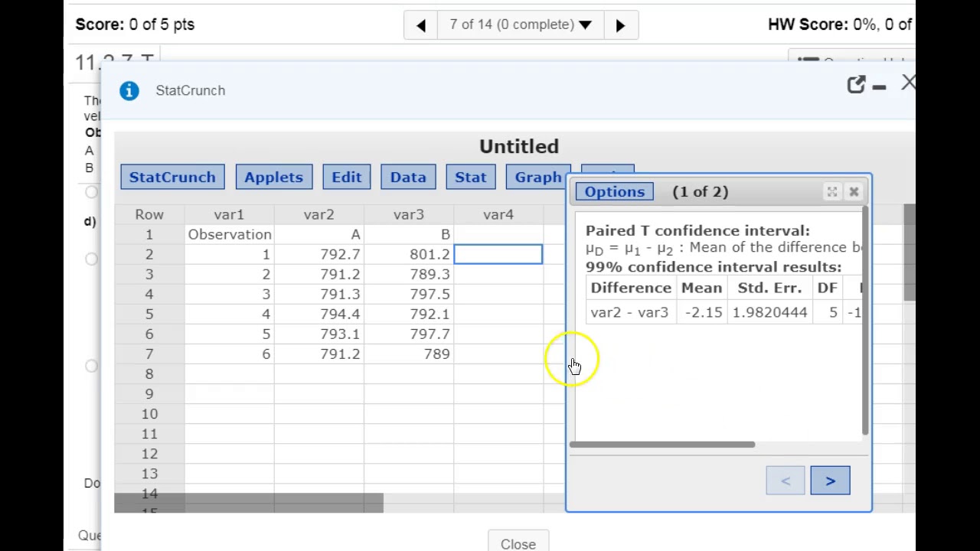Pop out StatCrunch into new window
This screenshot has width=980, height=551.
[856, 85]
